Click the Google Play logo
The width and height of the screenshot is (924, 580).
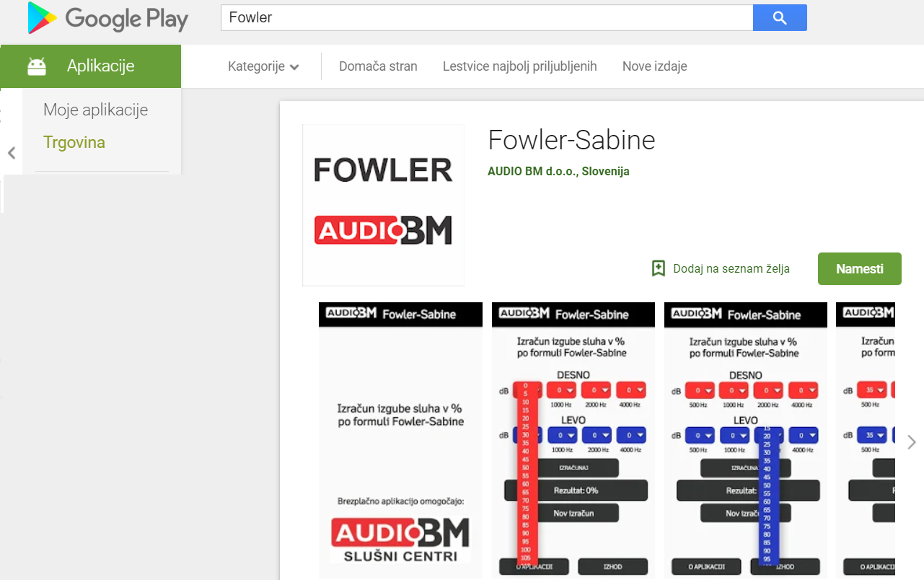tap(107, 18)
